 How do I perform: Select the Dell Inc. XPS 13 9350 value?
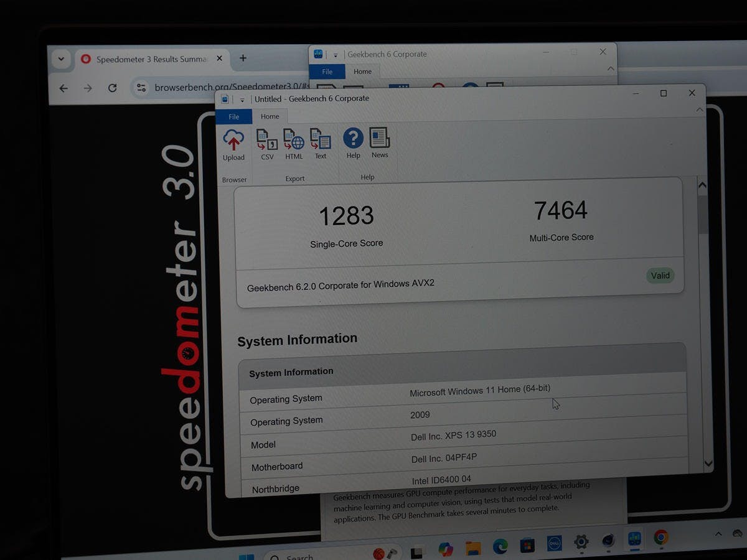[453, 436]
